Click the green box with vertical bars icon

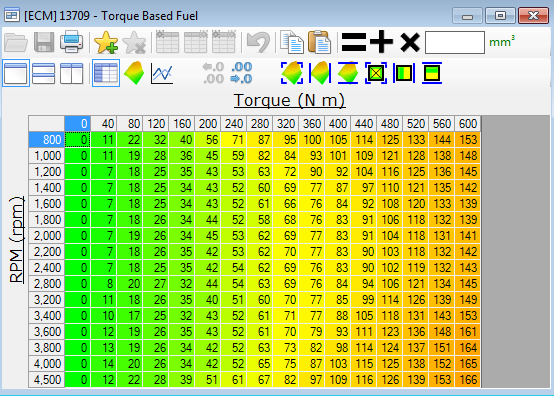pos(403,73)
